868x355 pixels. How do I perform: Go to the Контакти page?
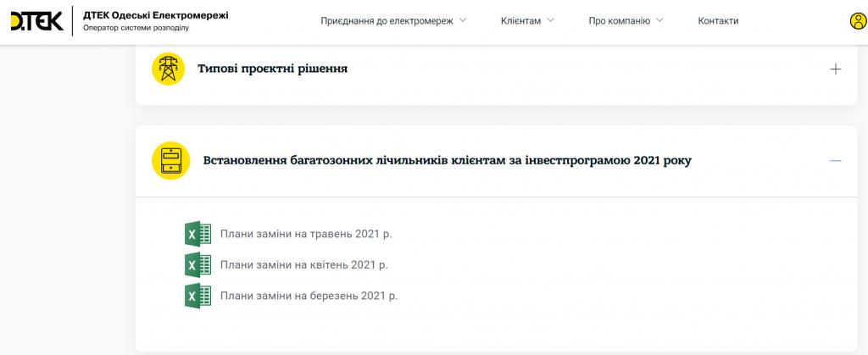(x=718, y=21)
